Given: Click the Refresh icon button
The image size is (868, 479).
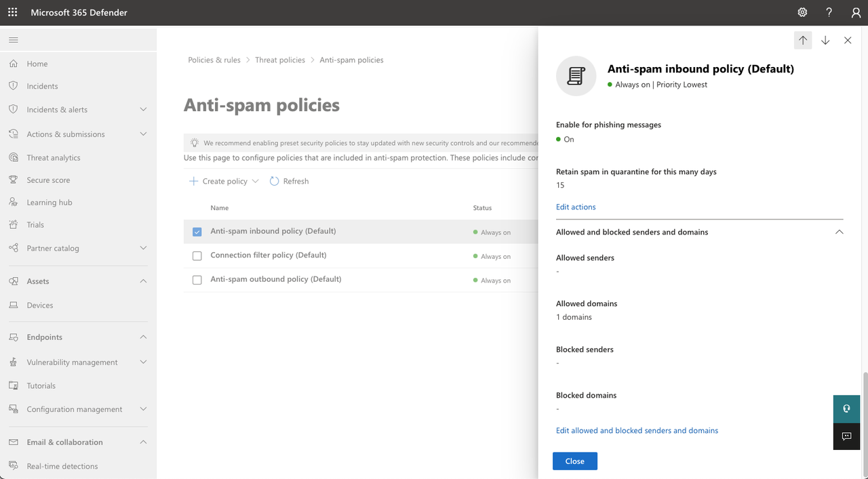Looking at the screenshot, I should click(275, 182).
